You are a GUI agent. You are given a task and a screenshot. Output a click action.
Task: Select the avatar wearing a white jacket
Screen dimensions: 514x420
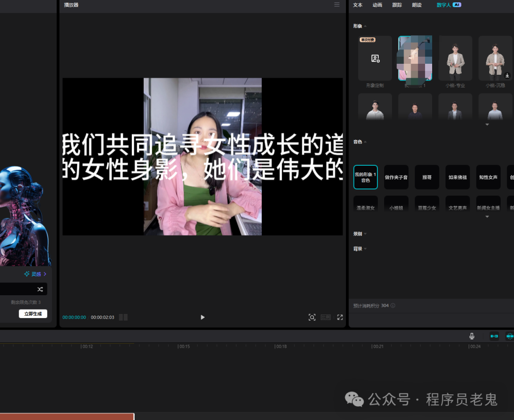[x=375, y=107]
